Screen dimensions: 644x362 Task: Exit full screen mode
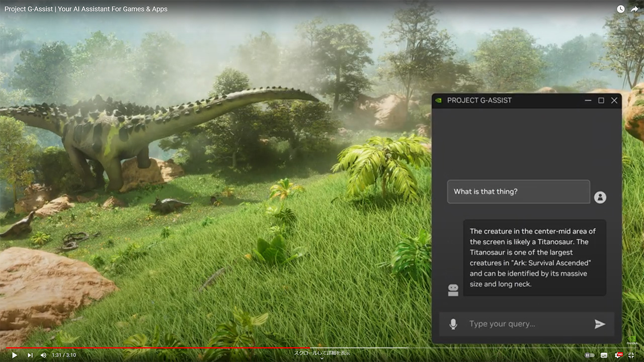[x=631, y=355]
